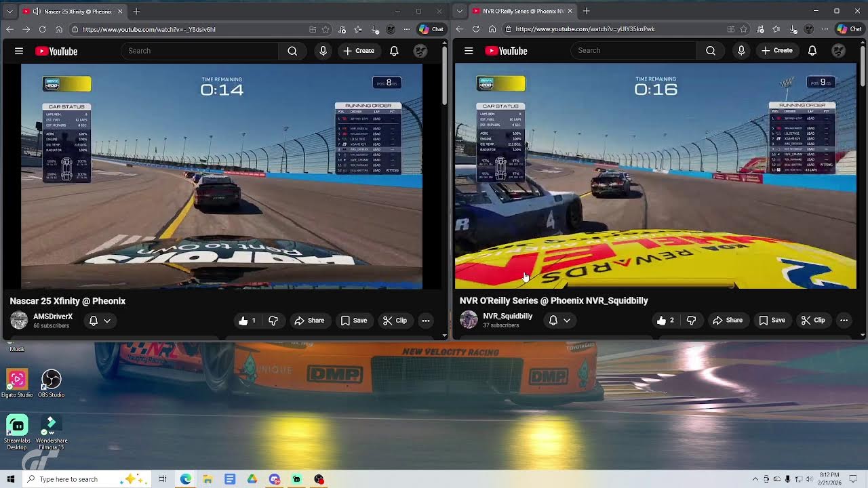This screenshot has height=488, width=868.
Task: Open browser settings ellipsis in right window
Action: (x=825, y=29)
